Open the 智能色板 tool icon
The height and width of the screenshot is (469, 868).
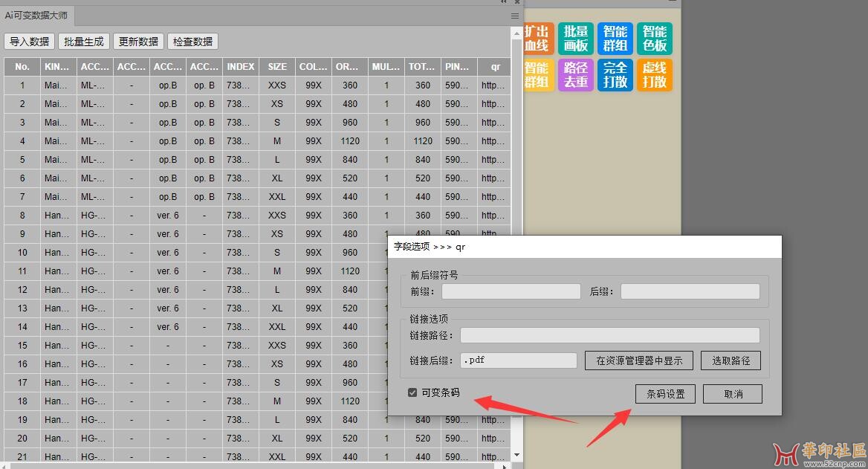655,39
